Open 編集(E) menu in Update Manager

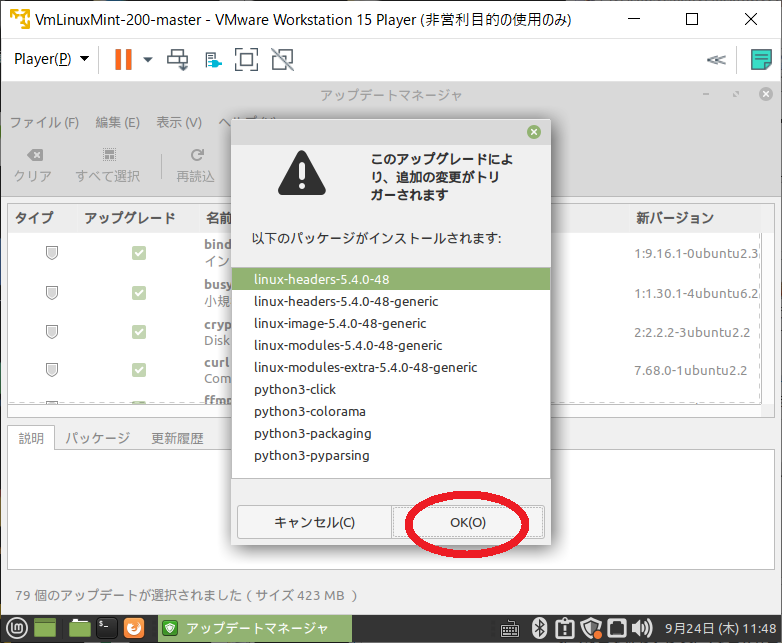point(118,122)
